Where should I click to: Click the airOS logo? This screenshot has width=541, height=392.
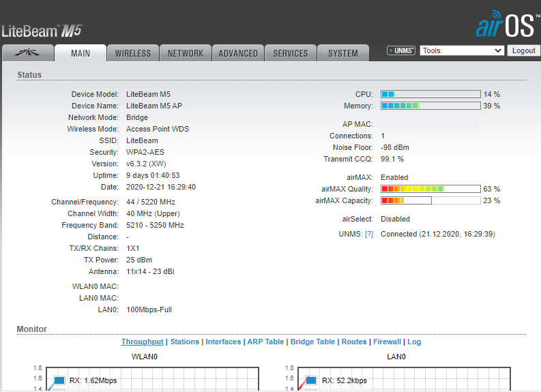(506, 24)
